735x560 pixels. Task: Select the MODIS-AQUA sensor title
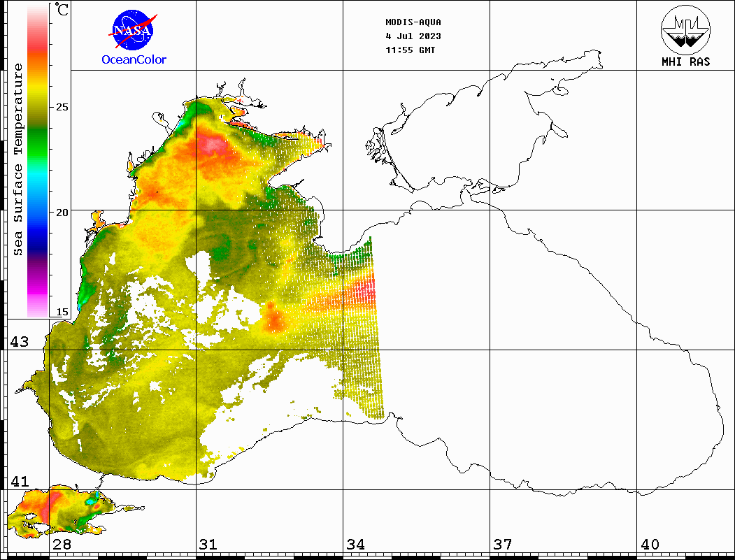coord(413,22)
